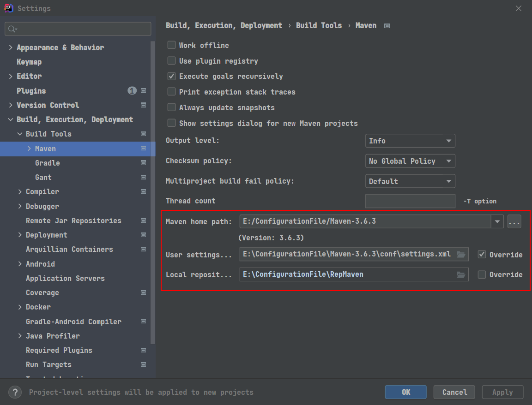Click project-level icon next to Version Control
The image size is (532, 405).
pos(144,105)
